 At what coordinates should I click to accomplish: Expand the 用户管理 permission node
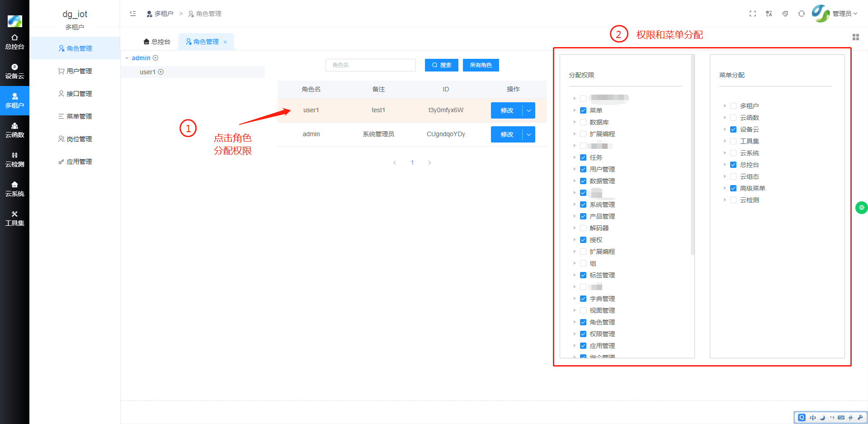coord(575,169)
